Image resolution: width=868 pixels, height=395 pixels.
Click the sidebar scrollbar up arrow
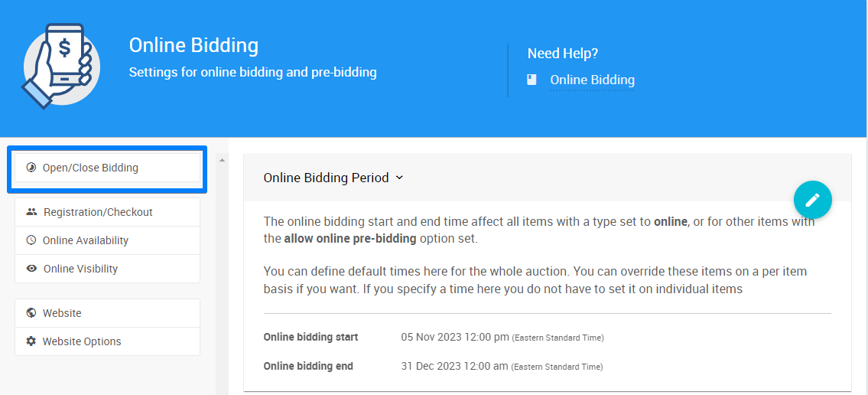tap(222, 161)
